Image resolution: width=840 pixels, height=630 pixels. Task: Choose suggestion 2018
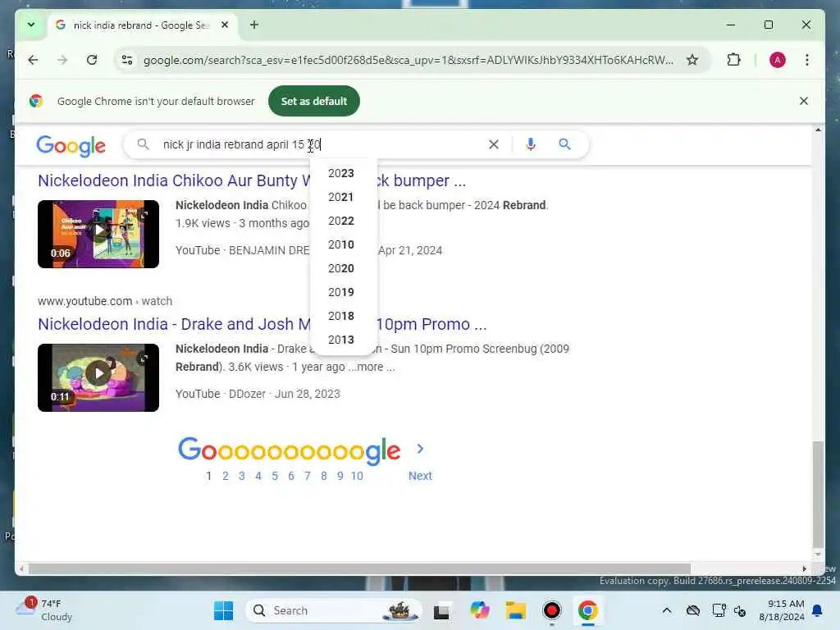[x=341, y=316]
